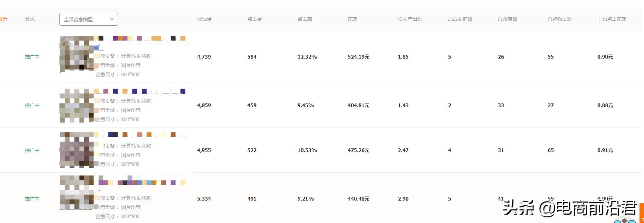Screen dimensions: 644x223
Task: Click the orange side tab at right edge
Action: [x=642, y=213]
